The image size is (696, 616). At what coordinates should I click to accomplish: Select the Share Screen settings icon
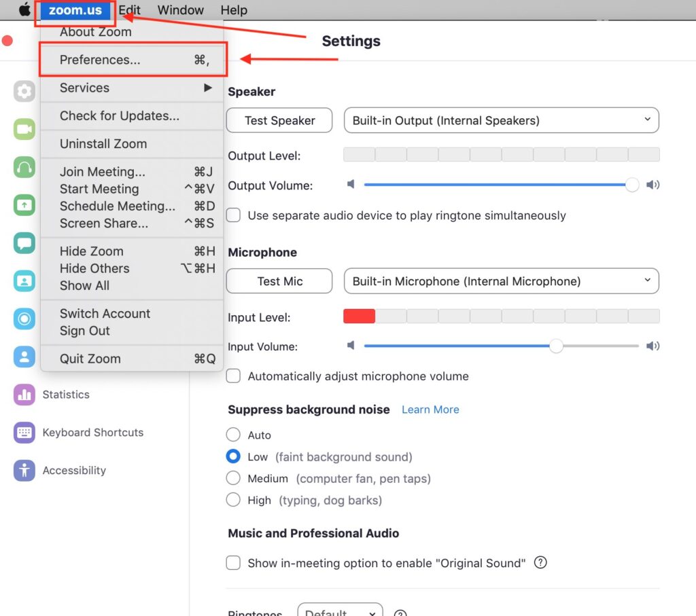tap(24, 205)
